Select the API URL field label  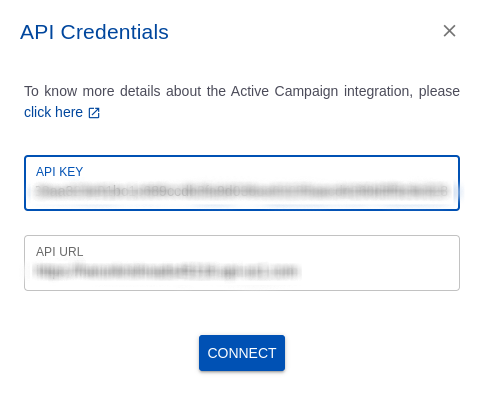(x=59, y=252)
